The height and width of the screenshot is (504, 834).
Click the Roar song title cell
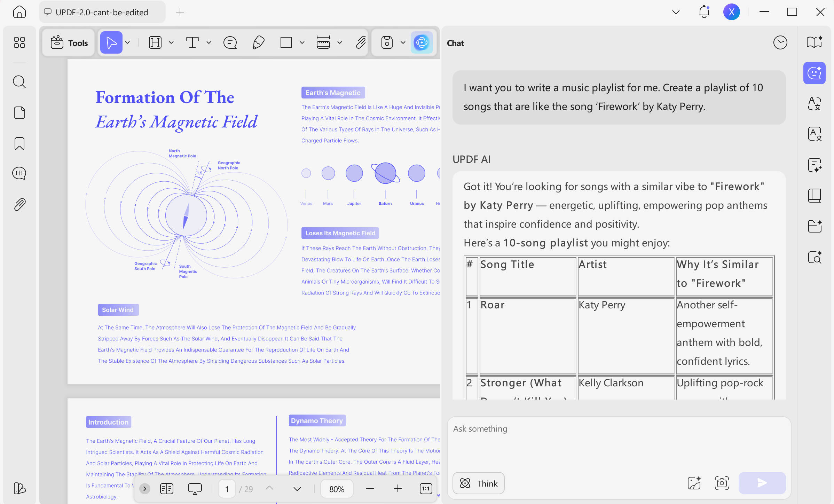coord(528,336)
